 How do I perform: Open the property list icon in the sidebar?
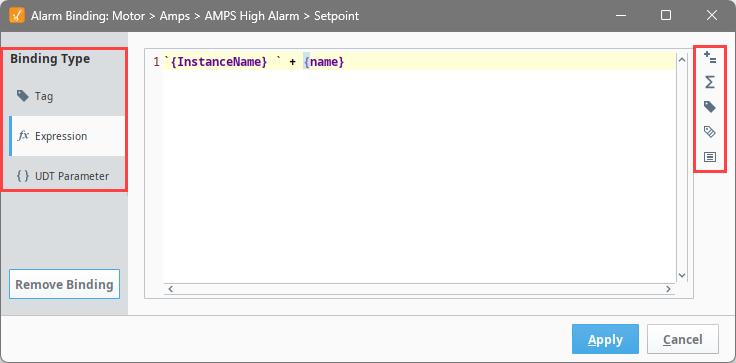pyautogui.click(x=710, y=157)
